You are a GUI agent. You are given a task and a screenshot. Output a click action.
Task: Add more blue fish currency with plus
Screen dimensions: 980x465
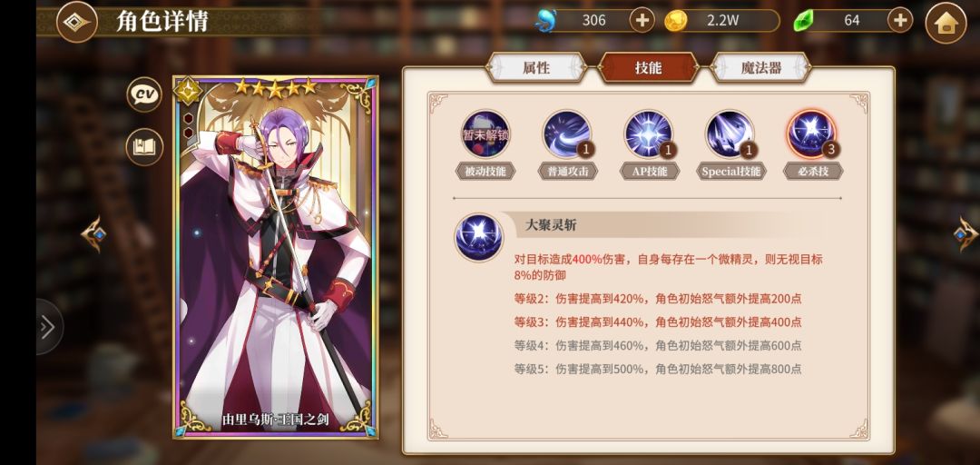point(642,21)
